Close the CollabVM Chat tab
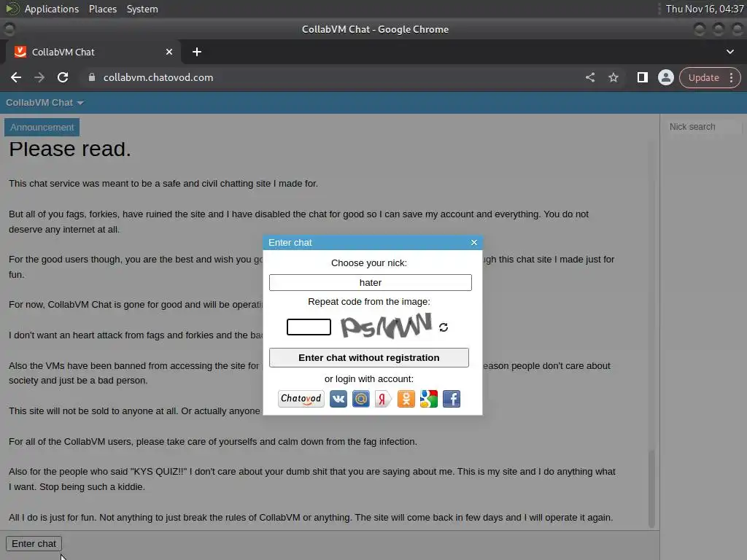The width and height of the screenshot is (747, 560). (x=169, y=52)
